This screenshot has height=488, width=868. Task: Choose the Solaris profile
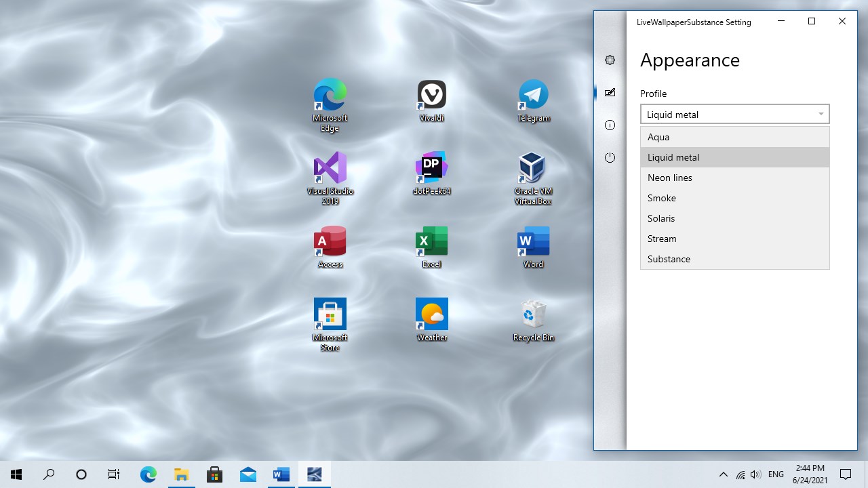[734, 218]
